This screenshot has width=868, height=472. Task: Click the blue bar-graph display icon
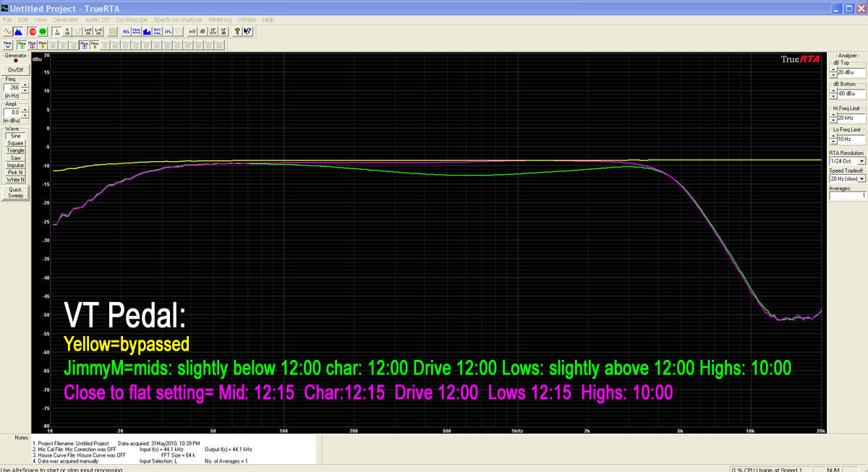click(x=147, y=32)
